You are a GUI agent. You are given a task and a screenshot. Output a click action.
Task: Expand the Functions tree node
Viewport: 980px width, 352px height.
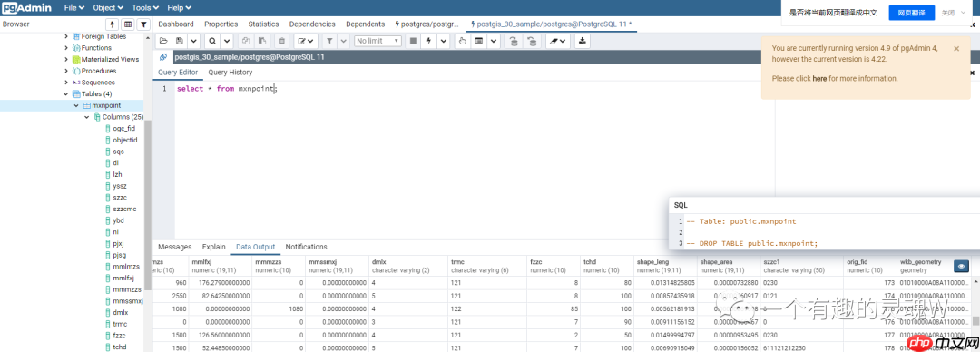pos(66,47)
